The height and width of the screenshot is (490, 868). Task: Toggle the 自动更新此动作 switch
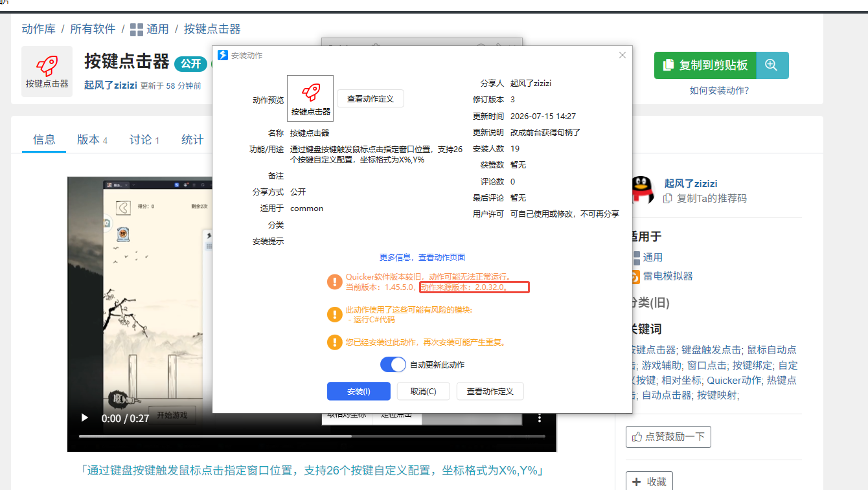(x=393, y=365)
